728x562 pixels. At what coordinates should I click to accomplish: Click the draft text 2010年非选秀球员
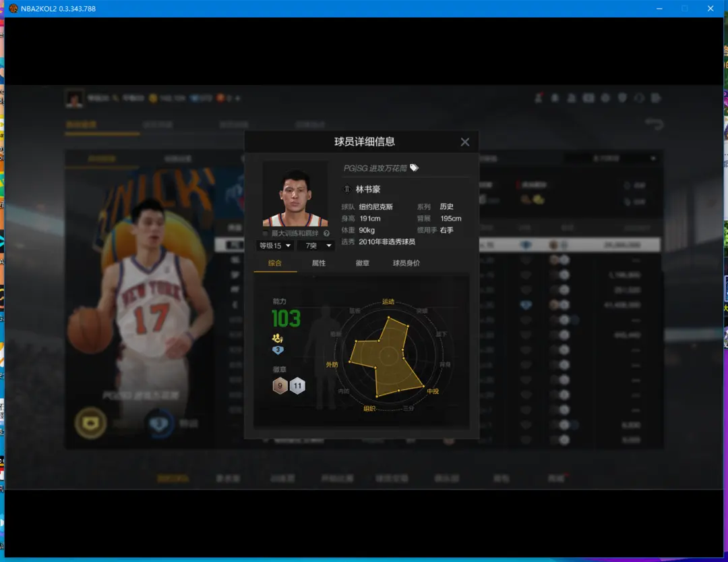(x=387, y=242)
